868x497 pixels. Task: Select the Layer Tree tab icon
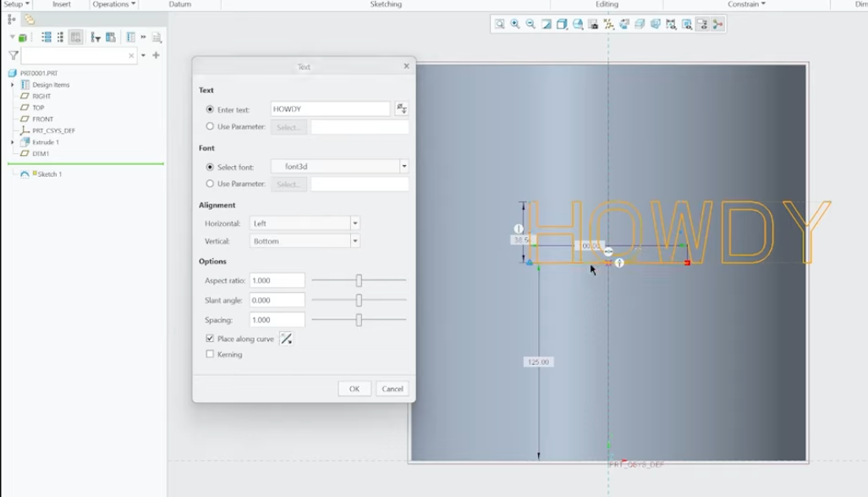[x=29, y=20]
